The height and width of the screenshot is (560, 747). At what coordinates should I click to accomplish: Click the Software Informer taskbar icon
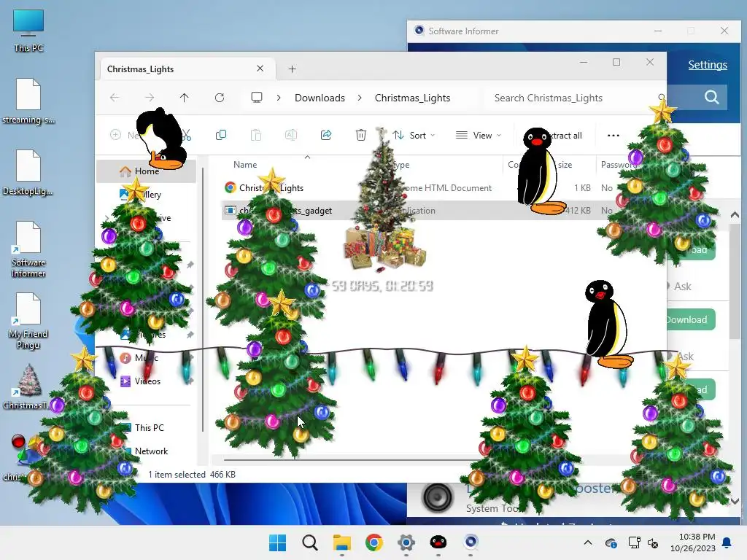click(x=471, y=542)
